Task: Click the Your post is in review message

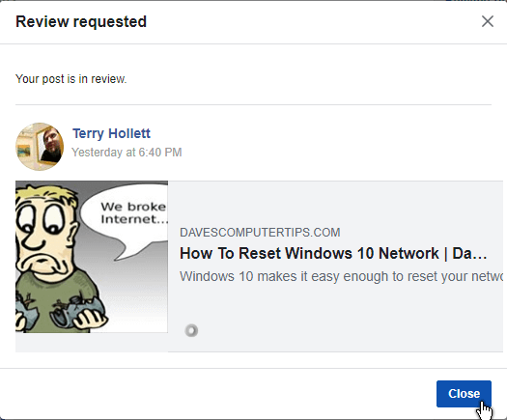Action: click(x=70, y=78)
